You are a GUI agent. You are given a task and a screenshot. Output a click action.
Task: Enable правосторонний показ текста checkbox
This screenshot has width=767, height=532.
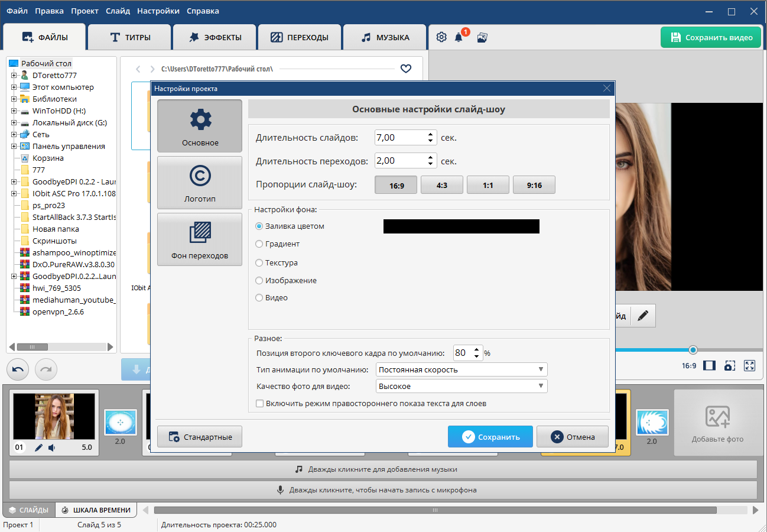point(259,403)
